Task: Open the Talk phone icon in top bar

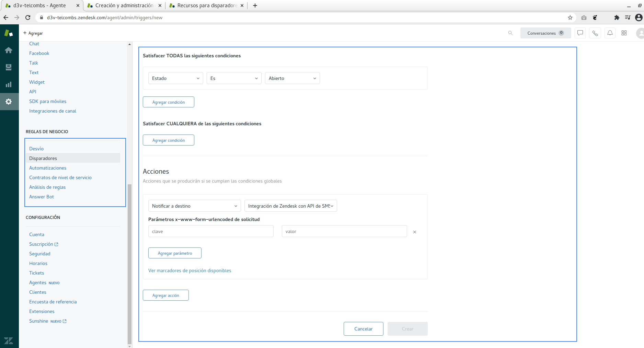Action: [595, 33]
